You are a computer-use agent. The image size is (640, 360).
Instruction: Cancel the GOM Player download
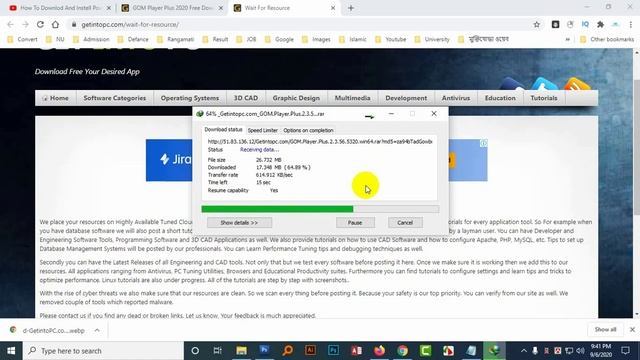pyautogui.click(x=405, y=222)
